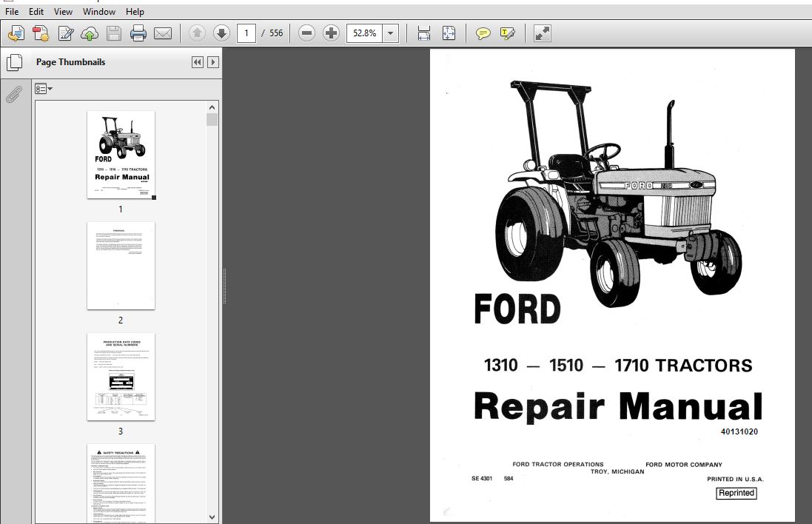Click the highlight text tool icon
Image resolution: width=812 pixels, height=524 pixels.
508,33
